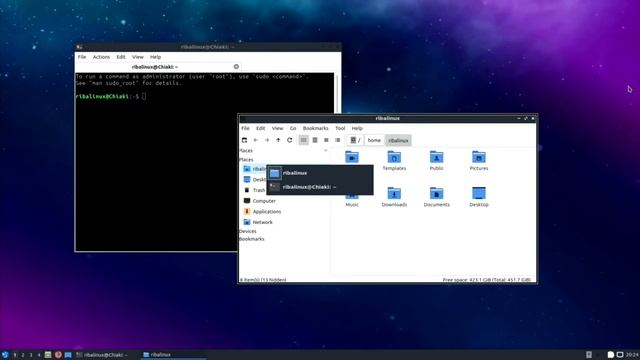Open the notifications tray icon
The image size is (640, 360).
click(x=611, y=355)
